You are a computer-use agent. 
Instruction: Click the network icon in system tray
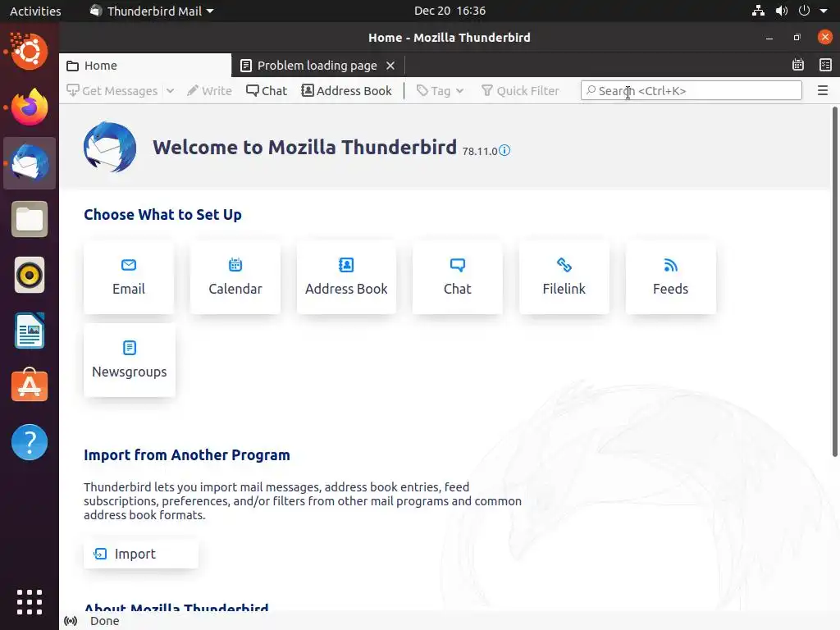coord(758,11)
